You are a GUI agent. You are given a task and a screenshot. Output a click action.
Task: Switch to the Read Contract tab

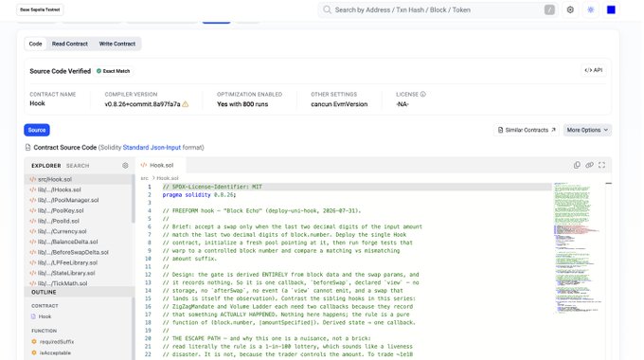pyautogui.click(x=70, y=44)
